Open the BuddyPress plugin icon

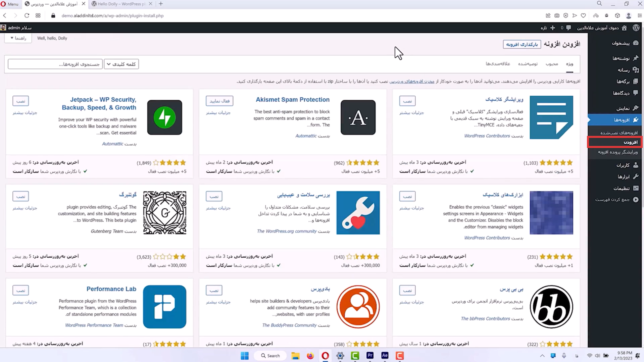click(x=358, y=307)
